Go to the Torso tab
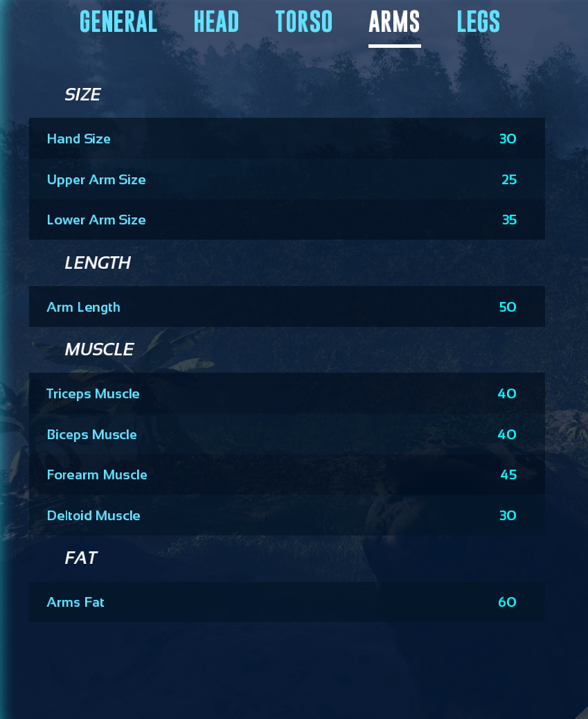This screenshot has width=588, height=719. coord(303,22)
